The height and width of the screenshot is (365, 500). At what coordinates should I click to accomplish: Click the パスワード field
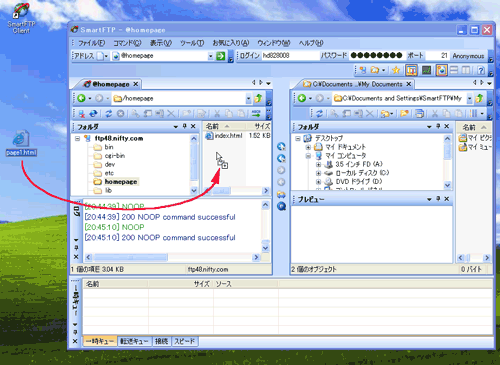tap(377, 55)
